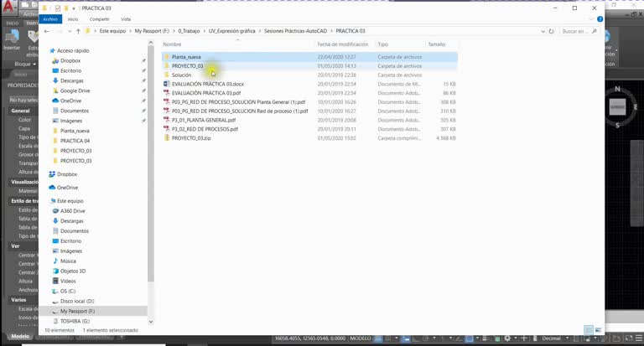Switch to large icons view layout
Viewport: 644px width, 346px height.
point(599,330)
